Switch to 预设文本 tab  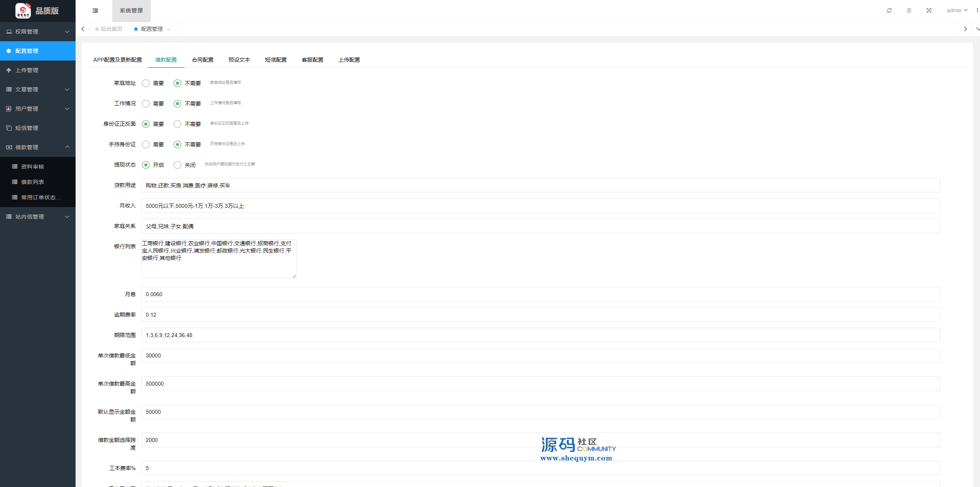[239, 60]
